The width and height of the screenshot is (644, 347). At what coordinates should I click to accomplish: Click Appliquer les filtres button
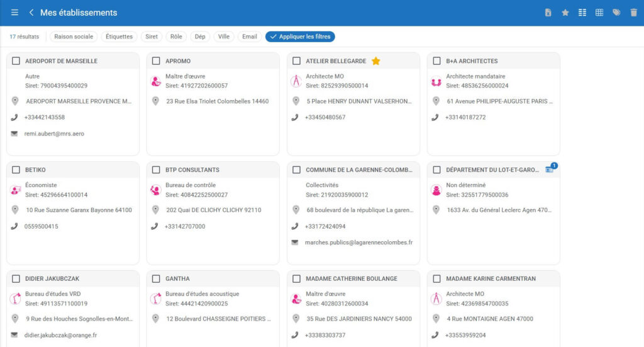[300, 37]
